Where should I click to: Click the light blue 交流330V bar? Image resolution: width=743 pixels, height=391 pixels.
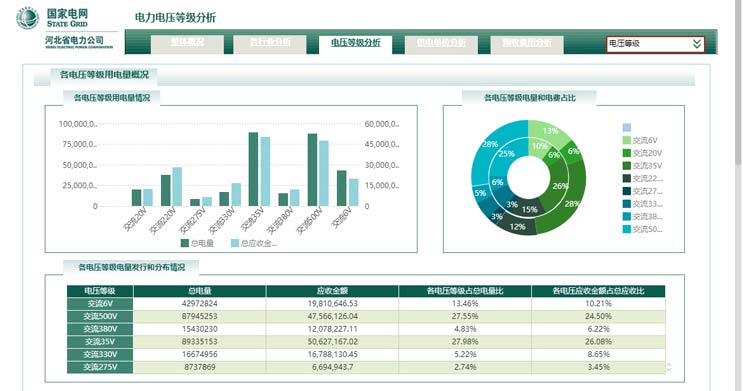(236, 195)
